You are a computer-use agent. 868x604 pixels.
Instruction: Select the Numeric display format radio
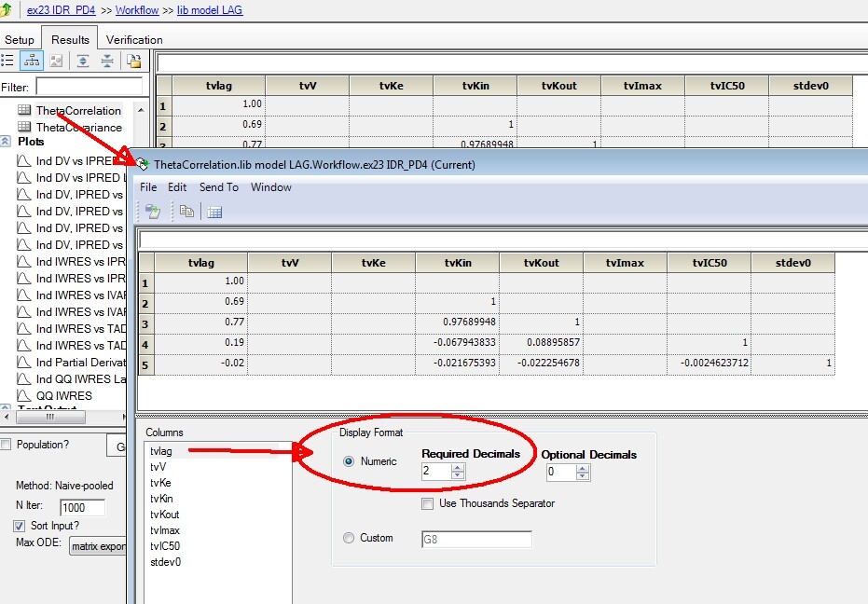point(348,461)
